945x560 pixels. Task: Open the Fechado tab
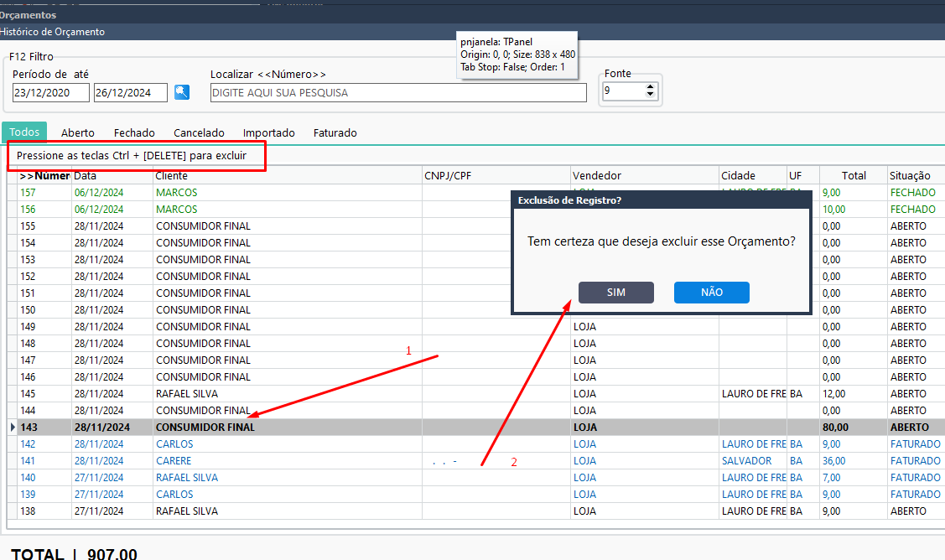[134, 132]
